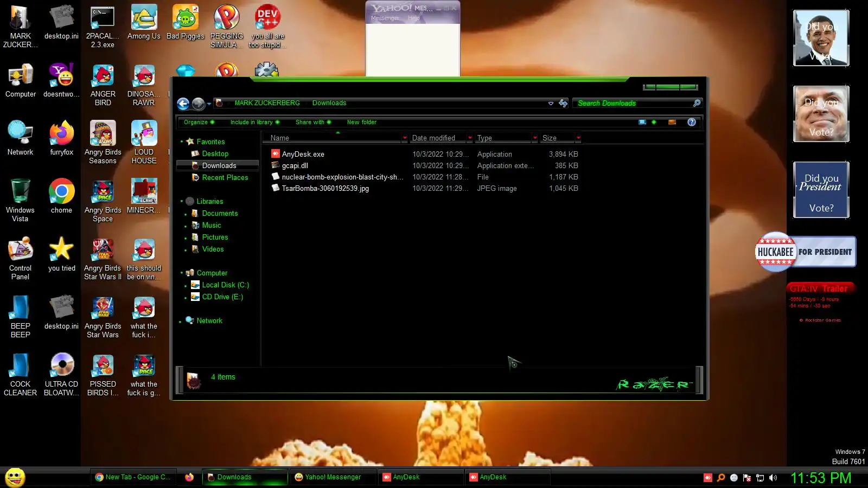Viewport: 868px width, 488px height.
Task: Click the HUCKABEE FOR PRESIDENT gadget
Action: click(x=806, y=252)
